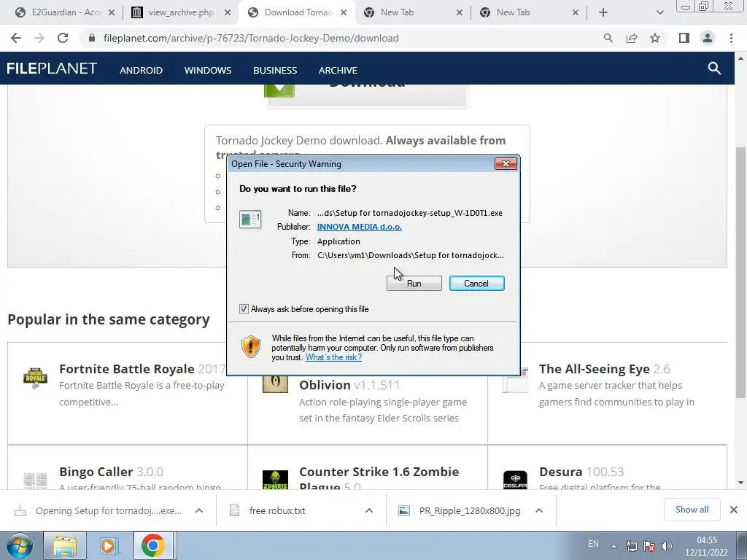Switch to the view_archive.php tab

pos(180,12)
